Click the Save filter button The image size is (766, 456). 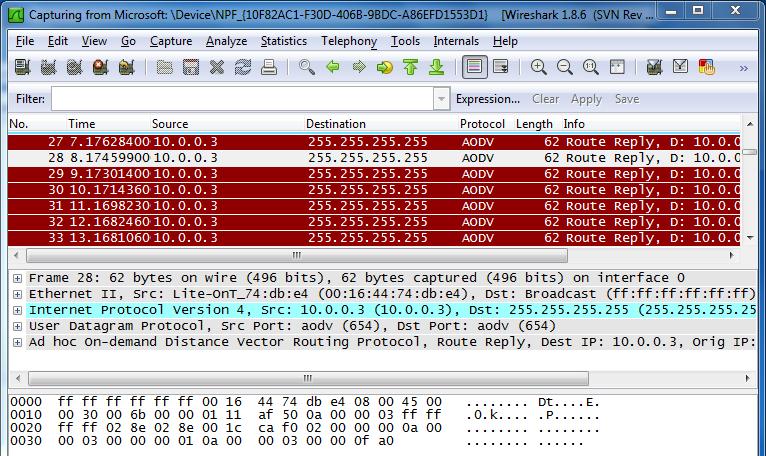coord(627,99)
